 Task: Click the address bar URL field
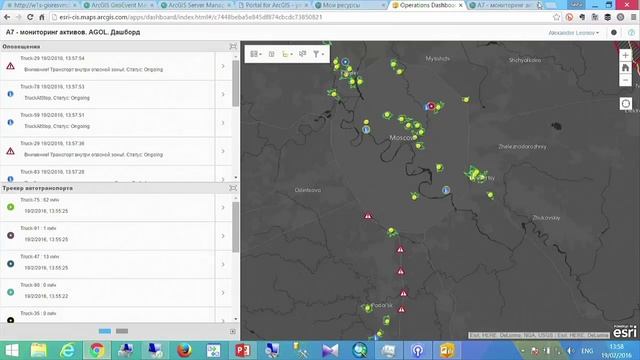(x=302, y=17)
